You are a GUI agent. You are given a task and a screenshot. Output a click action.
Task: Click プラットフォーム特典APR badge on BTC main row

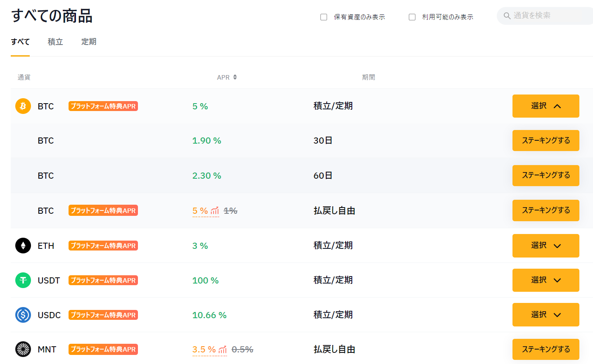point(103,106)
